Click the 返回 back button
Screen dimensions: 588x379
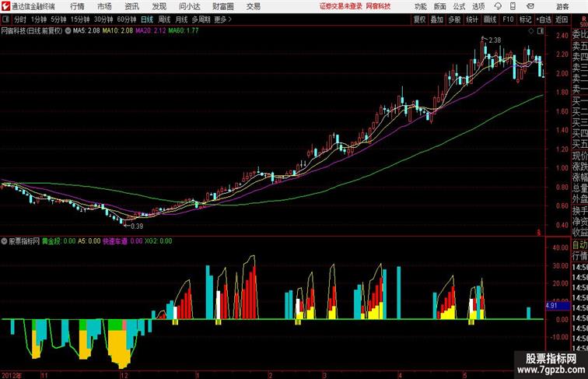(x=562, y=19)
